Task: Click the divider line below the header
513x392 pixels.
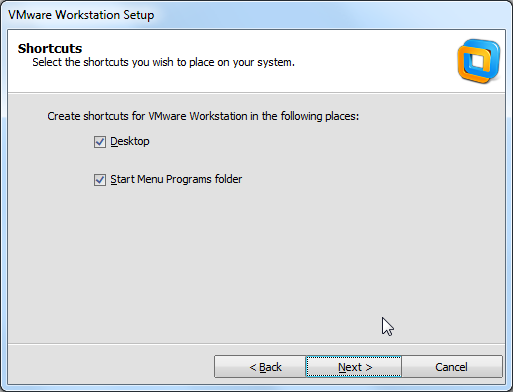Action: coord(256,93)
